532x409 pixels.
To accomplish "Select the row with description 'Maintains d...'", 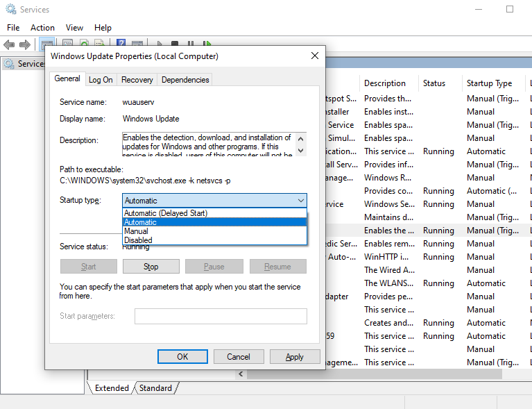I will 429,217.
